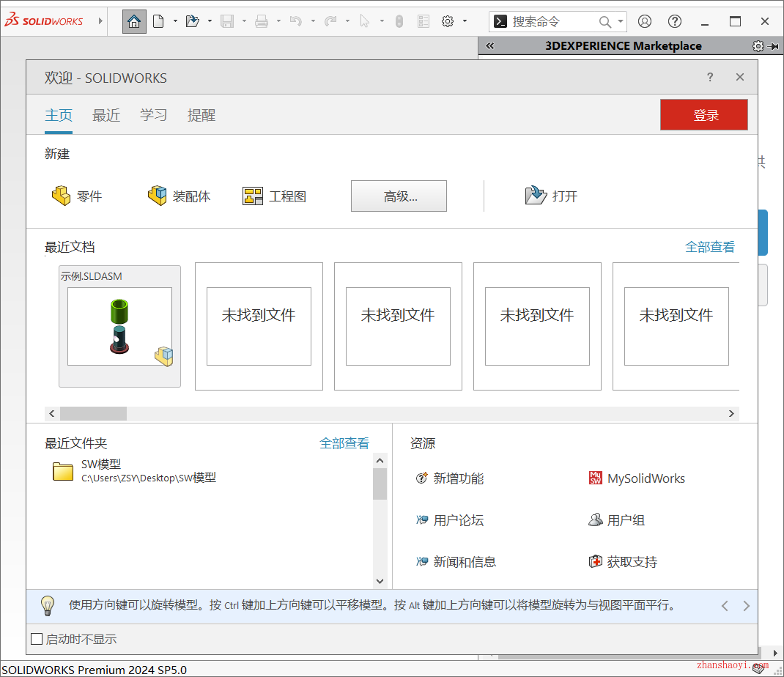Click SOLIDWORKS logo to show menus
The height and width of the screenshot is (677, 784).
click(x=44, y=21)
